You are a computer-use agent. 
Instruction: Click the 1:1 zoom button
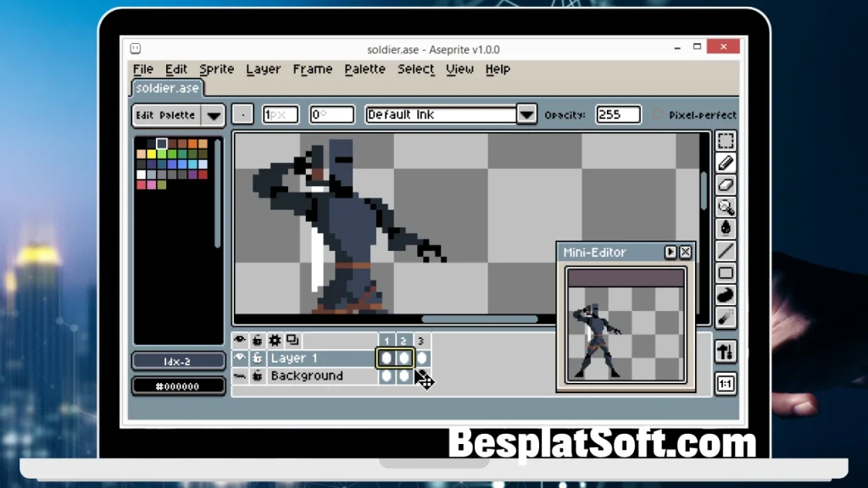pyautogui.click(x=726, y=384)
